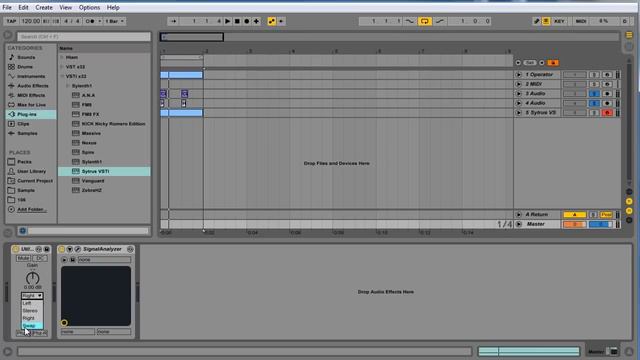The image size is (640, 360).
Task: Unfold the A Return track
Action: (518, 215)
